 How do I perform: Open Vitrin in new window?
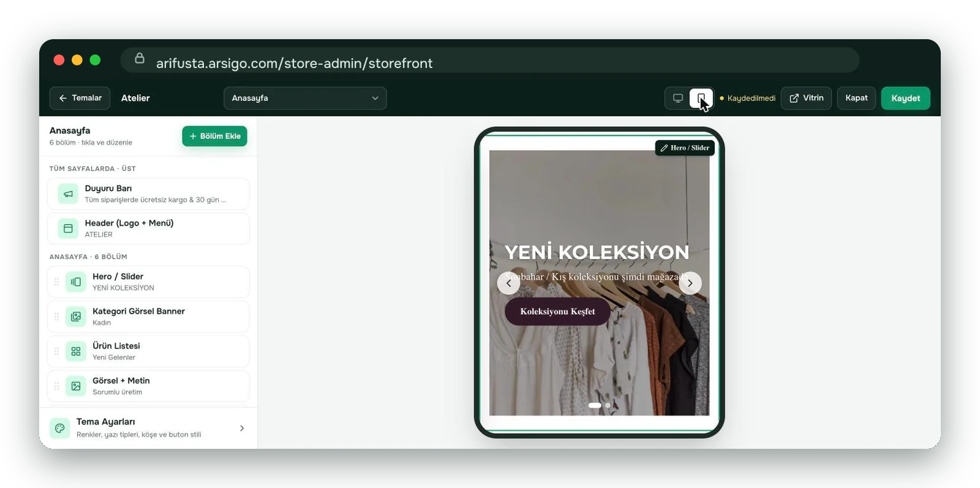[x=806, y=98]
